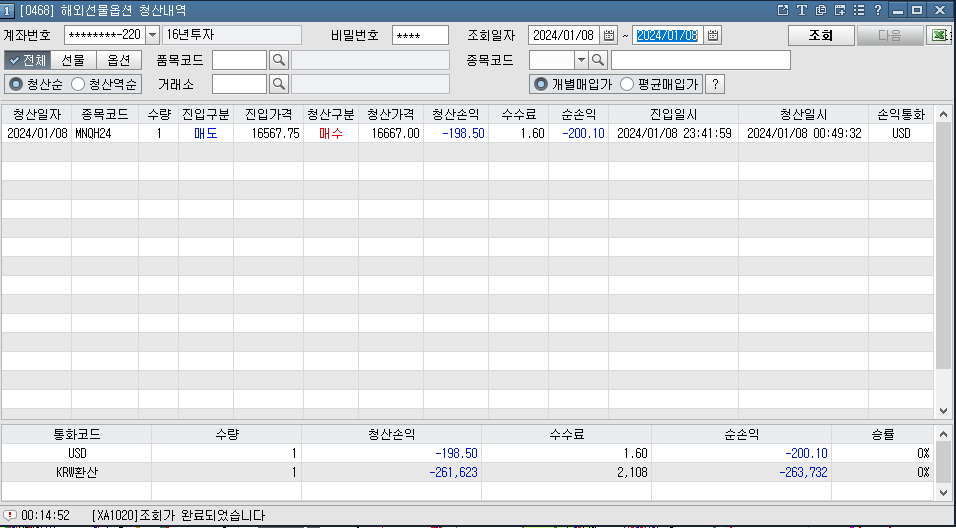This screenshot has width=956, height=528.
Task: Click the 비밀번호 password field
Action: [x=420, y=35]
